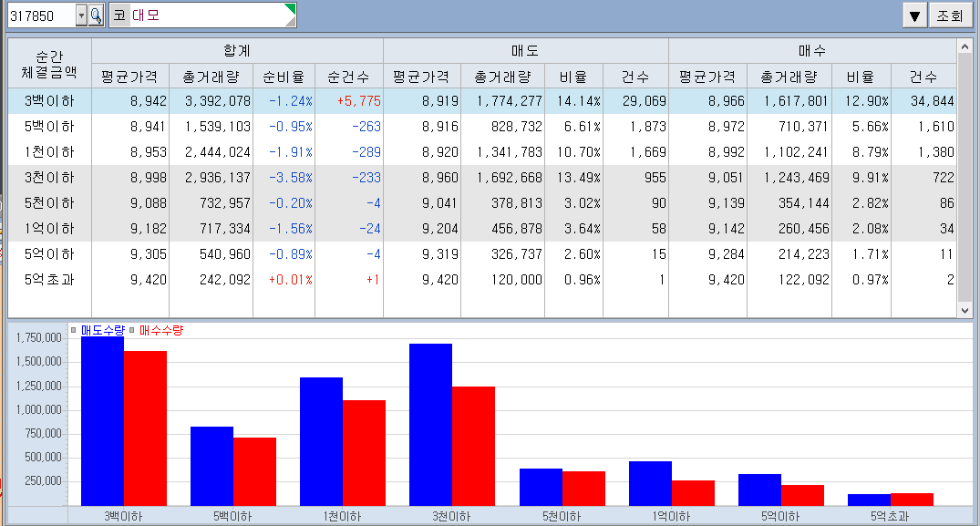
Task: Click the 3천이하 chart axis label
Action: (451, 516)
